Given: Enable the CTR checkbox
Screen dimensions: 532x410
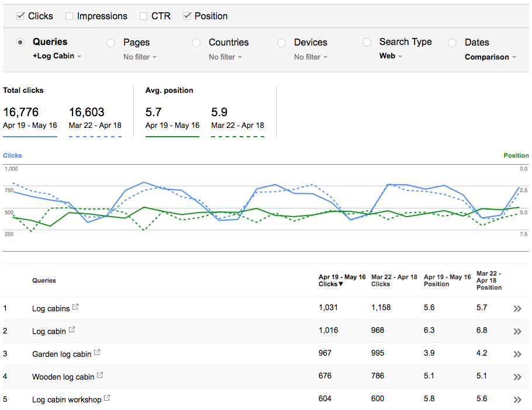Looking at the screenshot, I should [x=143, y=16].
